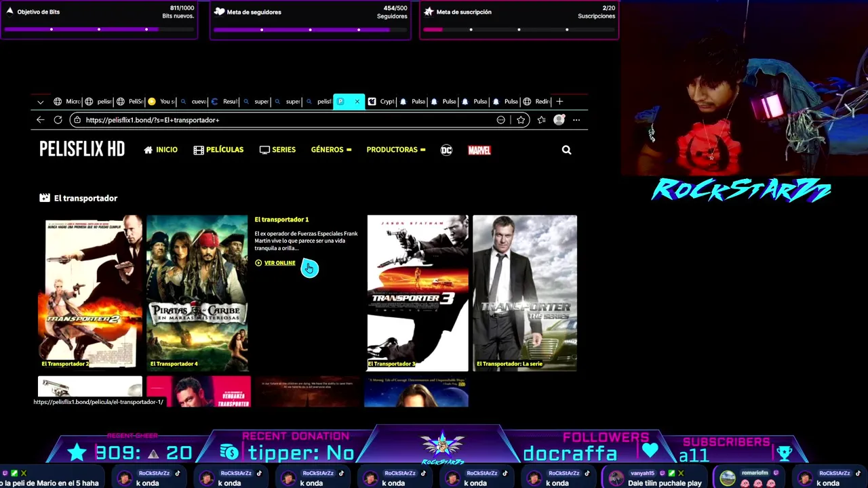Click the romariofm chat avatar
Image resolution: width=868 pixels, height=488 pixels.
[x=728, y=478]
